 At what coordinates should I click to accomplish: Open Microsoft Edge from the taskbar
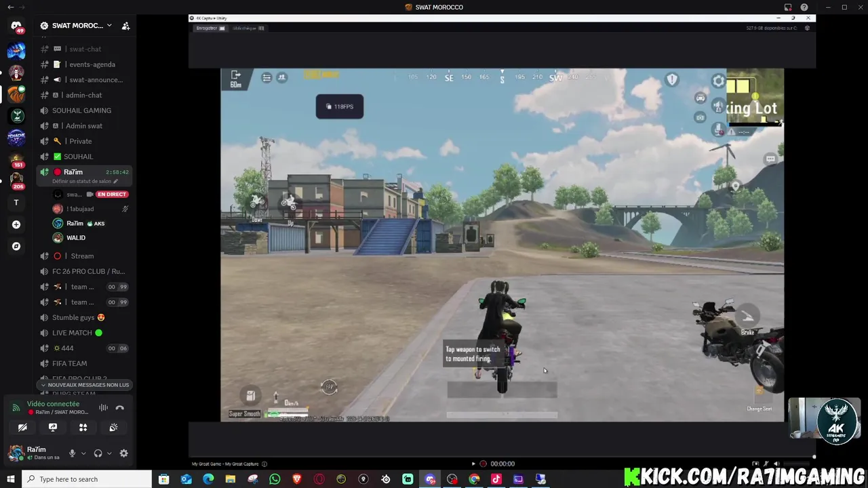208,479
